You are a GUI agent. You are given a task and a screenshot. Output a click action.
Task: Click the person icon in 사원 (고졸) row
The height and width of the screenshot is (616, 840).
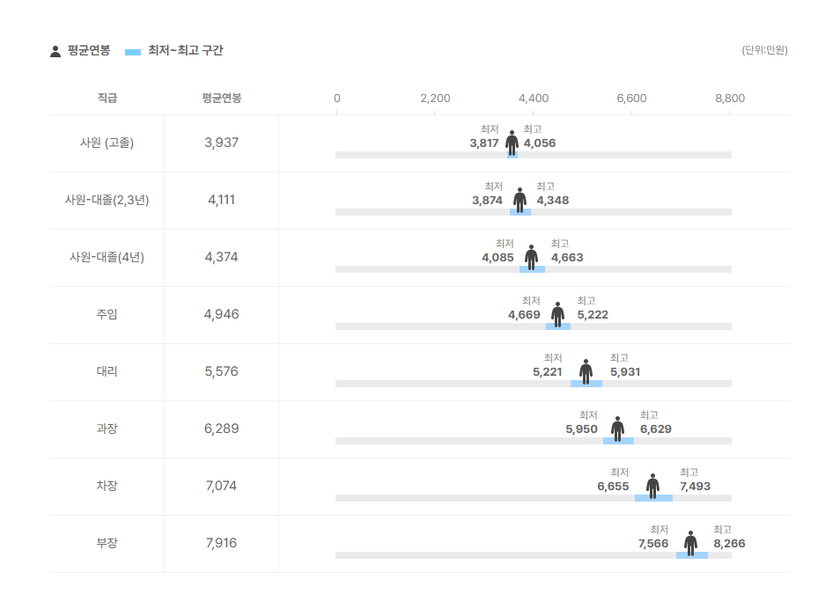[x=512, y=143]
